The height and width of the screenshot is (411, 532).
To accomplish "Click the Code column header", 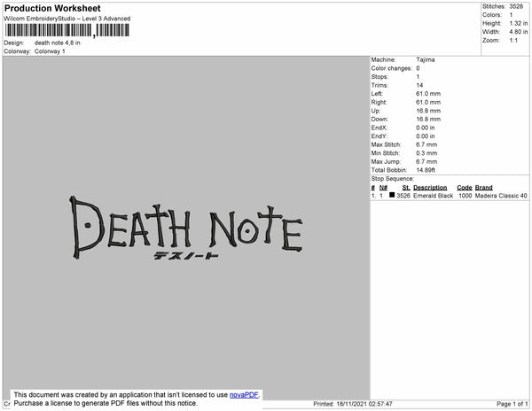I will (464, 188).
